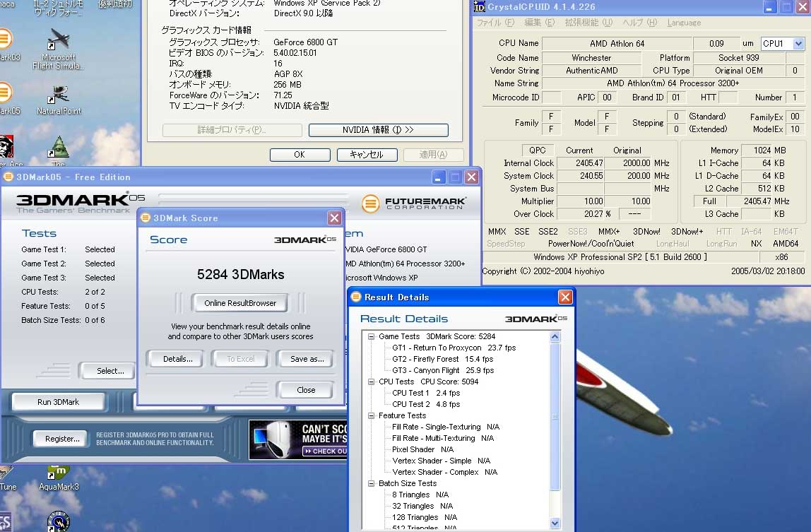Click the To Excel button
The image size is (811, 532).
[240, 359]
